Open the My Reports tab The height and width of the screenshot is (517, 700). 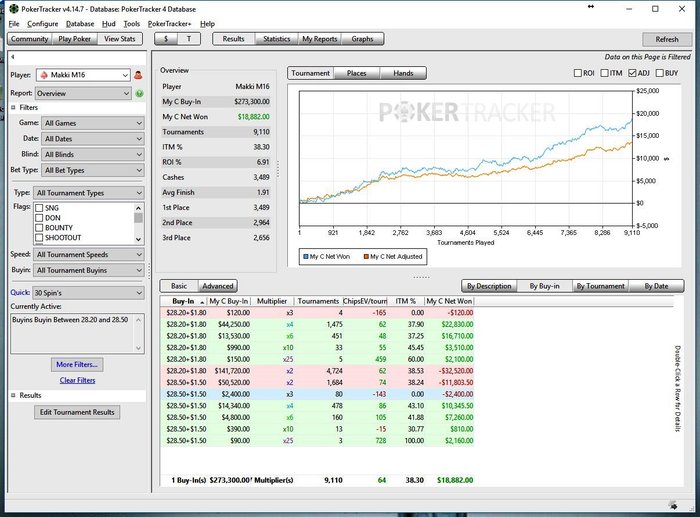320,39
